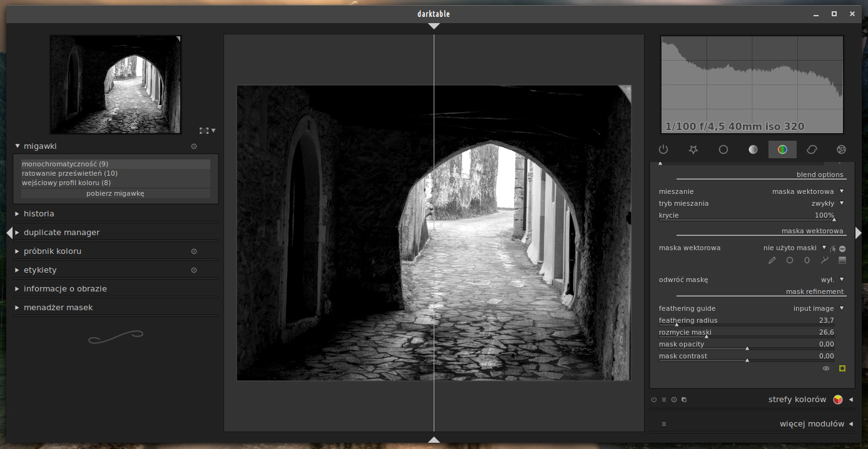Toggle yellow unblended mask display button

842,368
